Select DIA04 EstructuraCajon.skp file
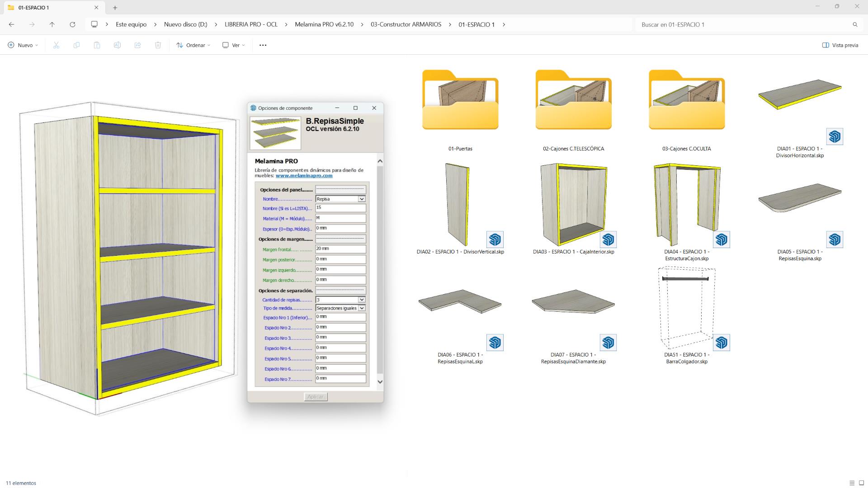This screenshot has height=488, width=868. [x=686, y=211]
